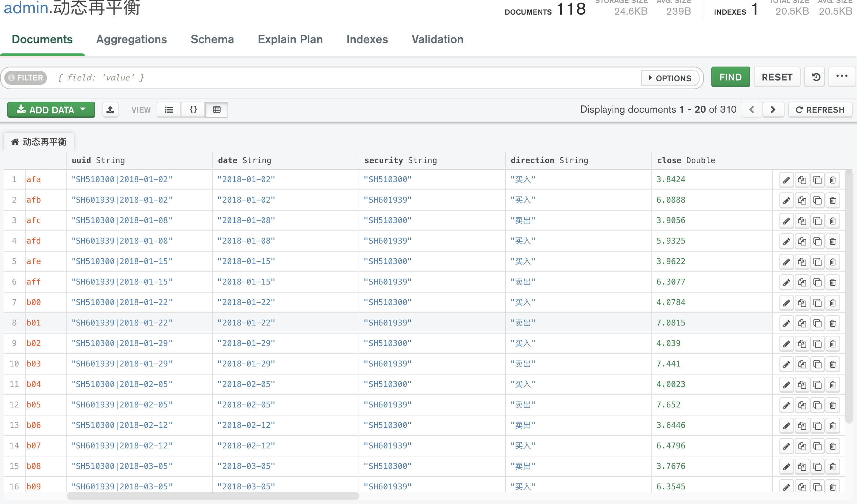Open the ADD DATA dropdown
857x504 pixels.
[51, 110]
